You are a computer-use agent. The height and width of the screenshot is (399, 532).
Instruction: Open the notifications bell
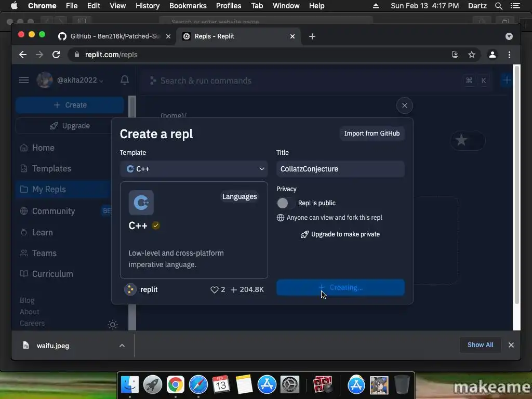pos(125,80)
